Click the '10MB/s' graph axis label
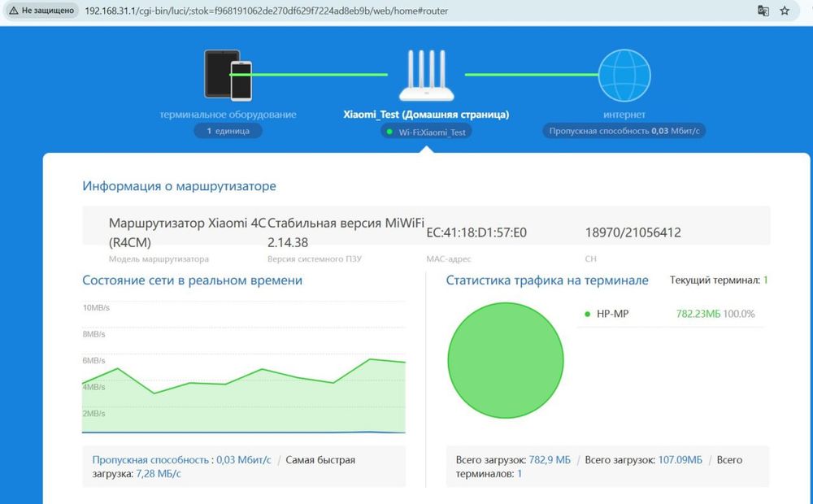This screenshot has width=813, height=504. (x=96, y=308)
